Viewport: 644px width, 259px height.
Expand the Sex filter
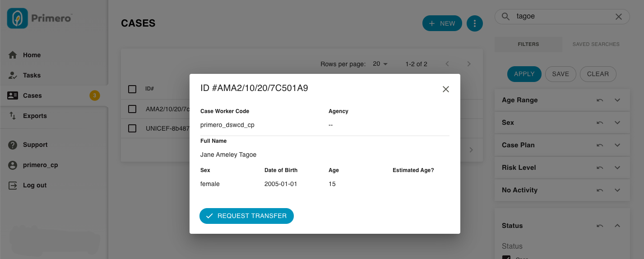point(618,123)
